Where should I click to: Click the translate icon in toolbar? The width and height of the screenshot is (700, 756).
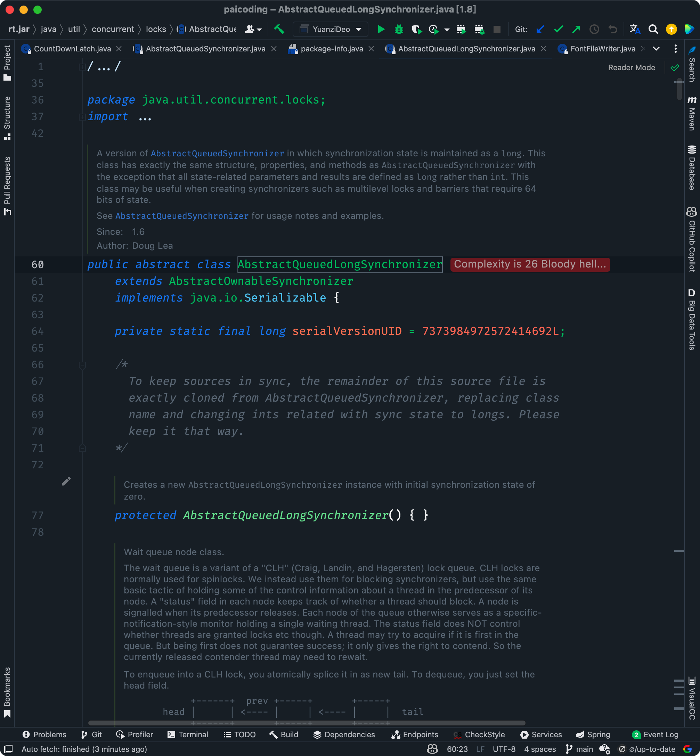click(x=634, y=29)
